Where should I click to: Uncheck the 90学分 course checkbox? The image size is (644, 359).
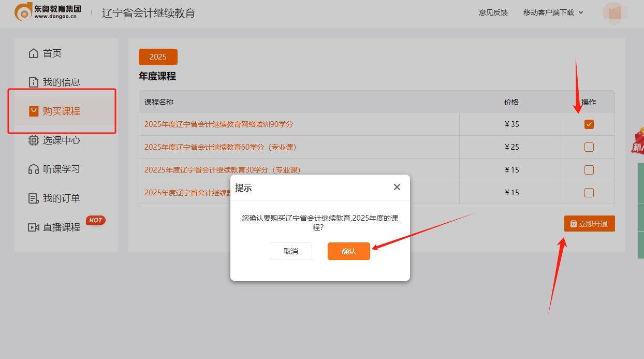pyautogui.click(x=588, y=124)
